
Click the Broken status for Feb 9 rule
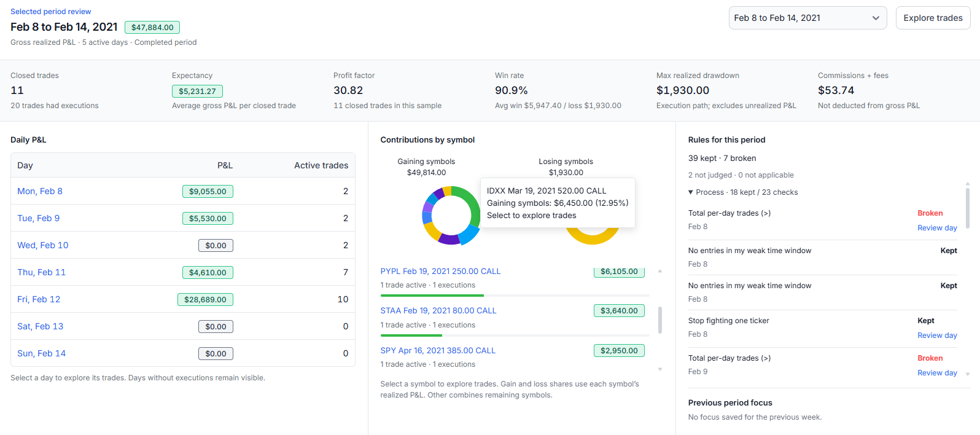tap(930, 358)
